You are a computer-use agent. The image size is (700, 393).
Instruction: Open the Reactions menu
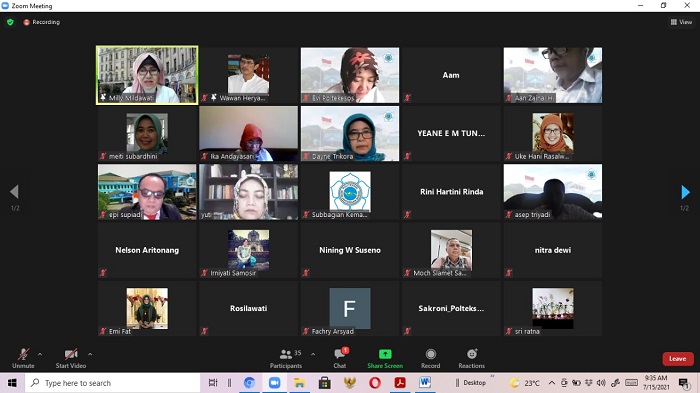tap(471, 359)
